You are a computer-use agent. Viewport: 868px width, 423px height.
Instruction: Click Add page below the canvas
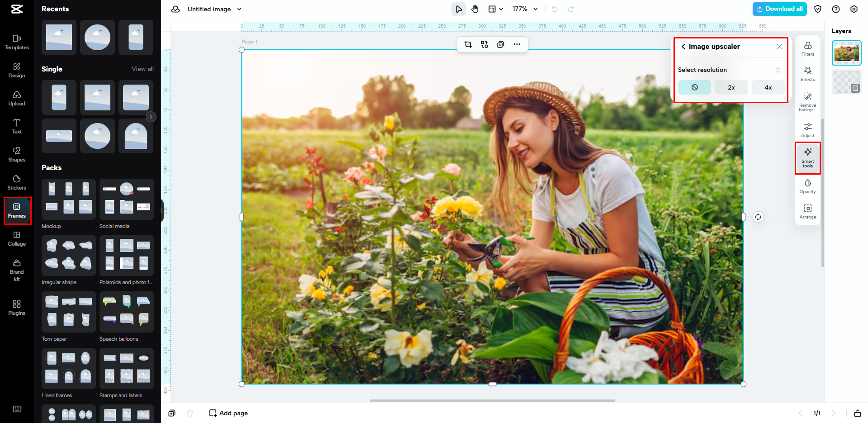[x=228, y=413]
